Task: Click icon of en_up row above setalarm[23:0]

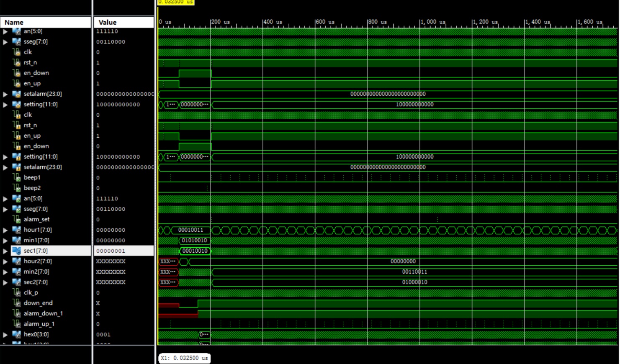Action: point(17,83)
